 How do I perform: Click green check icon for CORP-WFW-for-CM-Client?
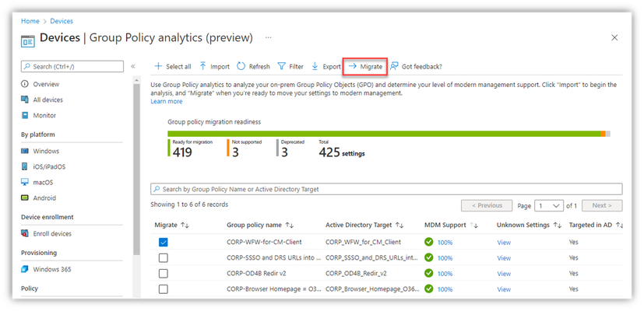click(x=429, y=242)
